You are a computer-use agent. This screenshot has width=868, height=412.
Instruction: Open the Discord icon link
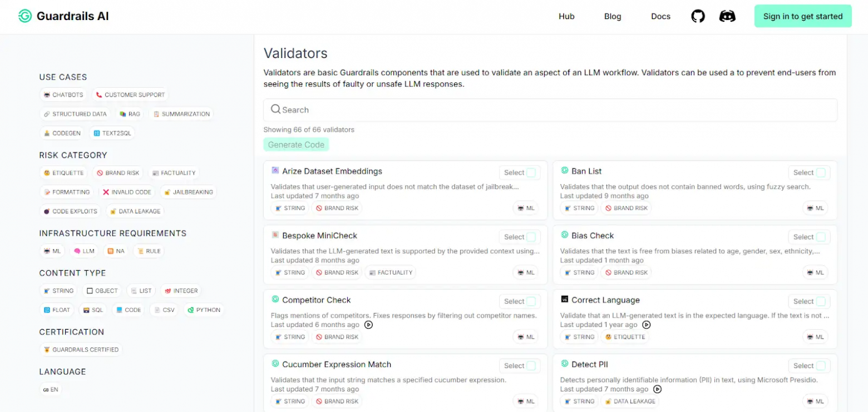pos(727,16)
